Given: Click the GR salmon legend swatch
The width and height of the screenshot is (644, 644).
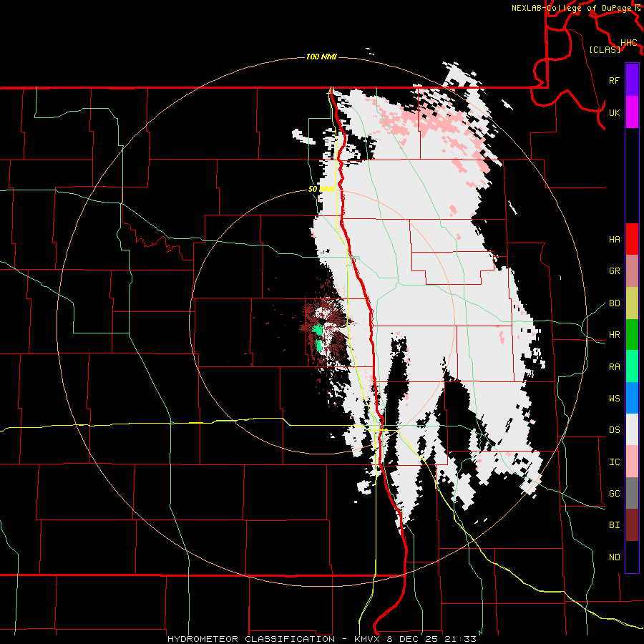Looking at the screenshot, I should click(x=632, y=271).
